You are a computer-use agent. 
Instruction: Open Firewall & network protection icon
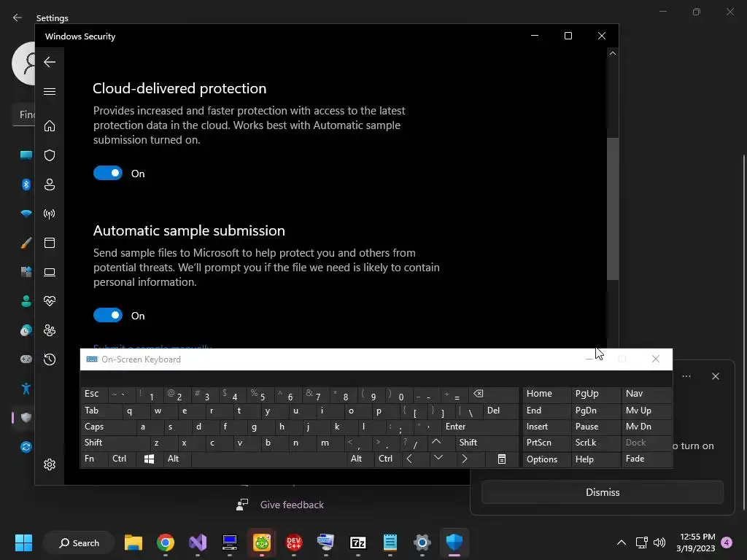point(50,214)
